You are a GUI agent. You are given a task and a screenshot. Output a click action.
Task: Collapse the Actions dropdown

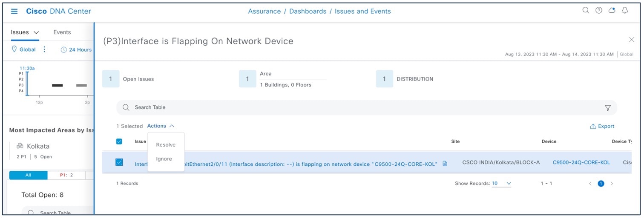coord(161,126)
